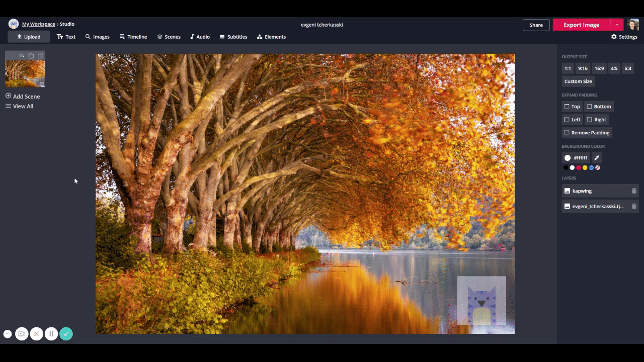Go to My Workspace link
Viewport: 644px width, 362px height.
38,24
